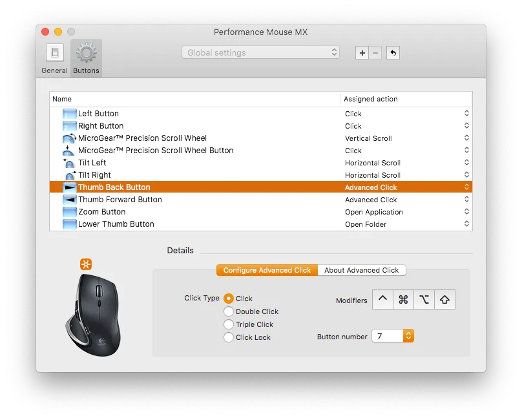The width and height of the screenshot is (522, 420).
Task: Click the Open Folder action text
Action: pos(366,224)
